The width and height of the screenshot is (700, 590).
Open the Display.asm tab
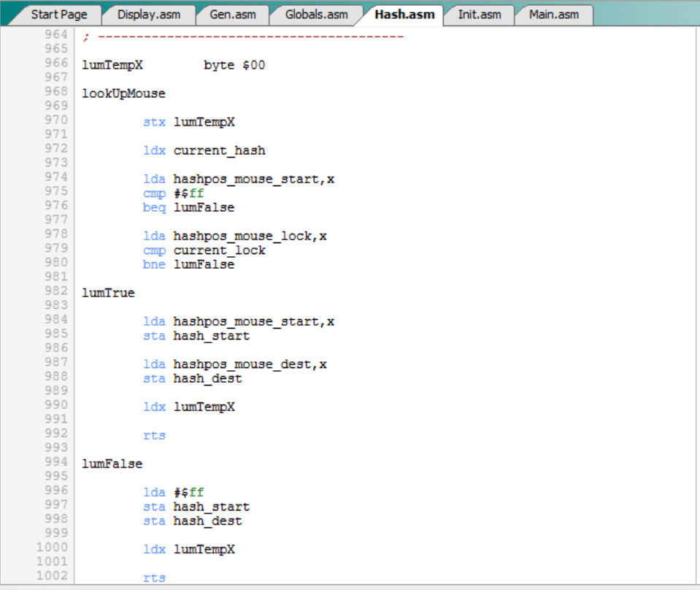coord(148,15)
